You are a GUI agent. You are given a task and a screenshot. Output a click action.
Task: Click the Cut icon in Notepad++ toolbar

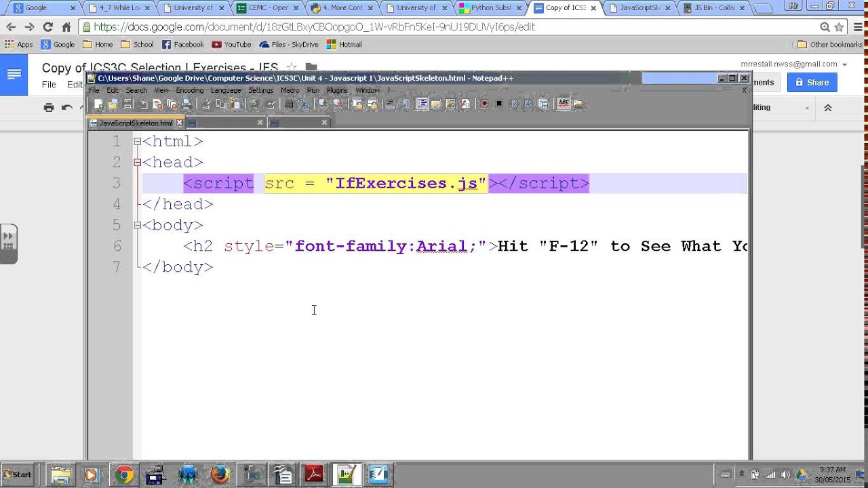(x=207, y=104)
